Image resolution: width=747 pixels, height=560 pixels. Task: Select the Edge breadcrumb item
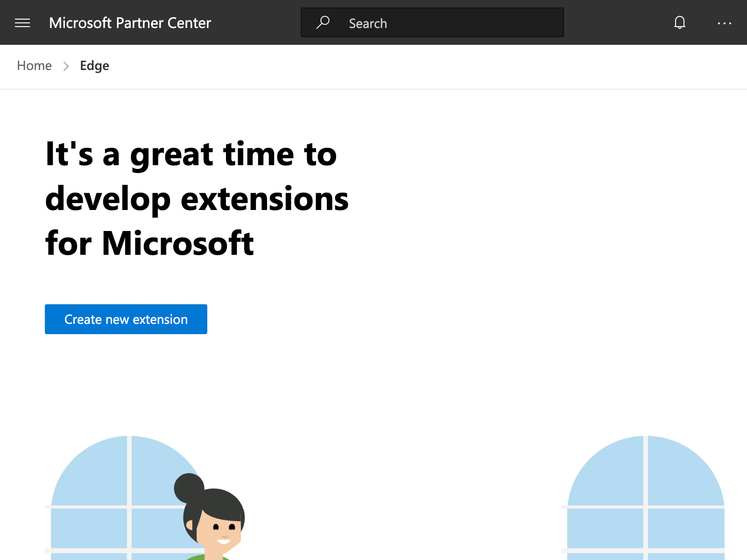94,66
